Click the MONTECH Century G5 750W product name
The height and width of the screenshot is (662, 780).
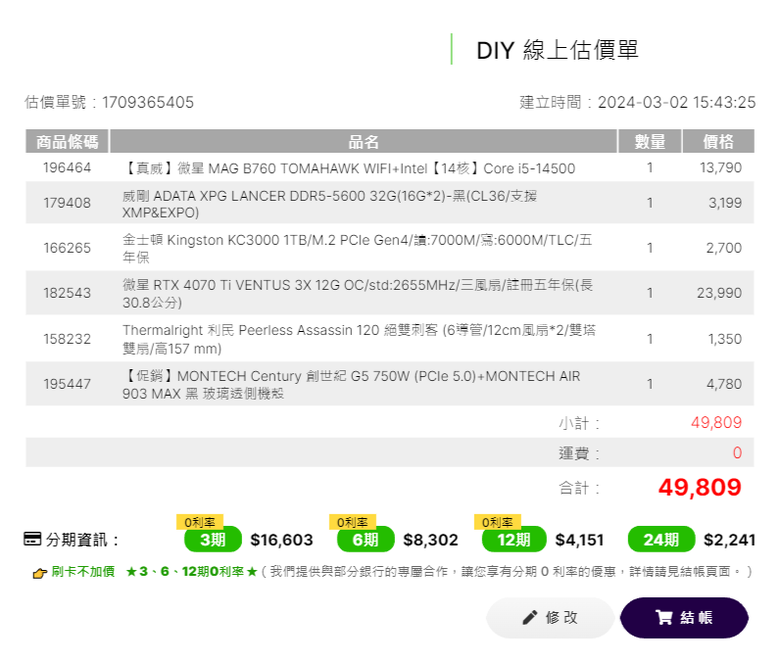coord(351,384)
